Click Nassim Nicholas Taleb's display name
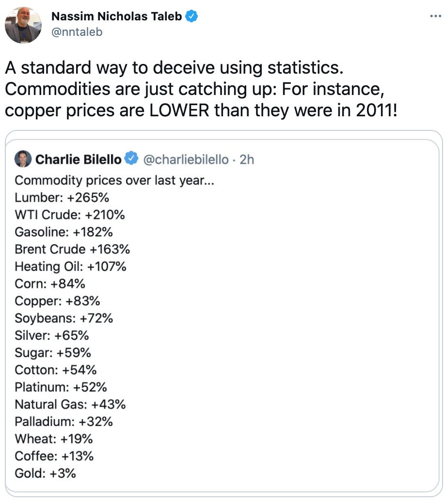Image resolution: width=444 pixels, height=504 pixels. (x=118, y=16)
